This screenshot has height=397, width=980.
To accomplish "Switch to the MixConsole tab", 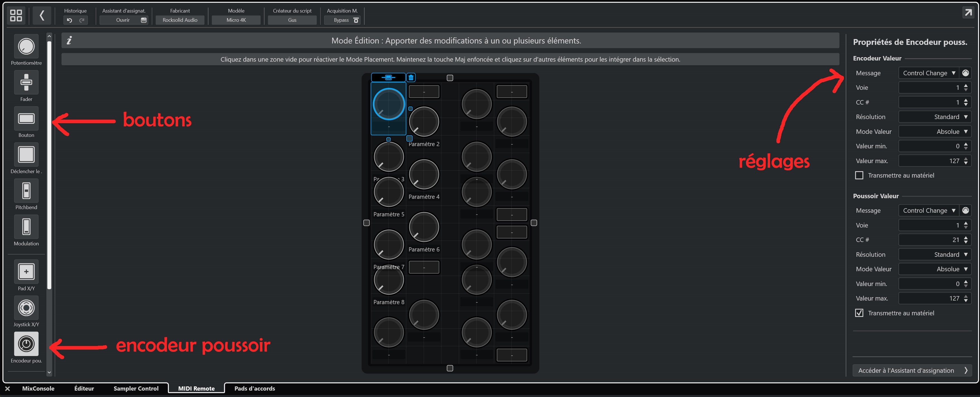I will coord(38,388).
